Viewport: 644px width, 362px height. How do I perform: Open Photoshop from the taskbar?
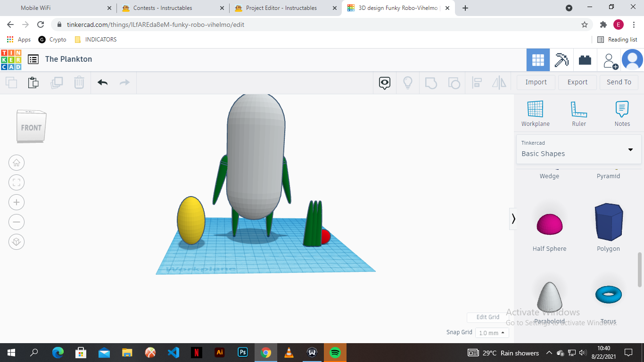243,353
